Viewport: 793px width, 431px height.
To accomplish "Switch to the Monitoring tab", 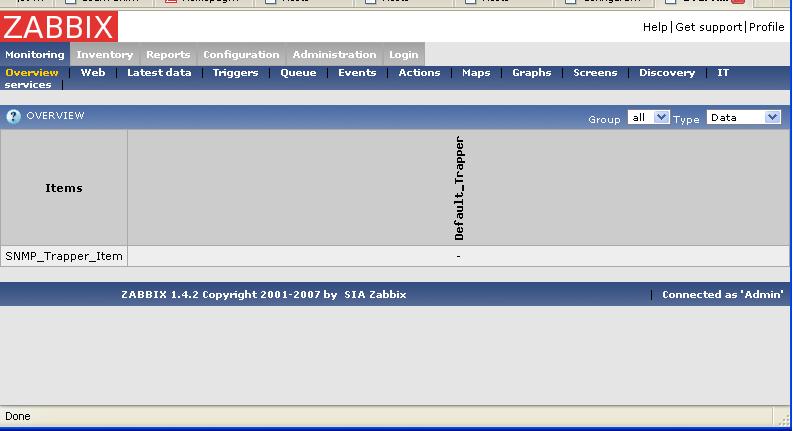I will pos(35,54).
